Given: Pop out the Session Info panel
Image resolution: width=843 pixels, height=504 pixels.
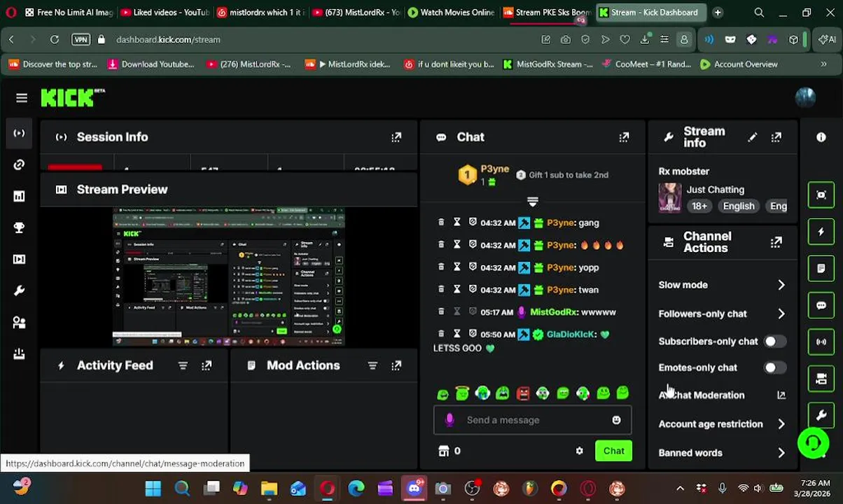Looking at the screenshot, I should (396, 137).
